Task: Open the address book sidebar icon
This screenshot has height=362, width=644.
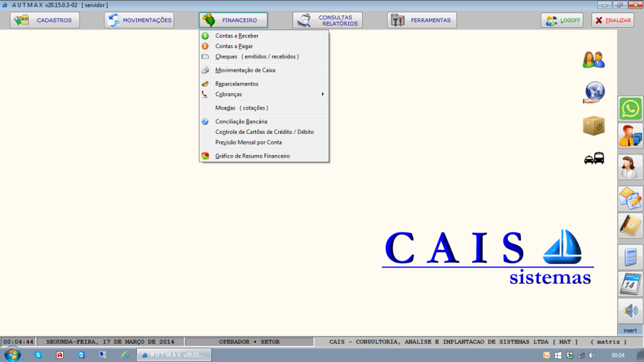Action: tap(630, 226)
